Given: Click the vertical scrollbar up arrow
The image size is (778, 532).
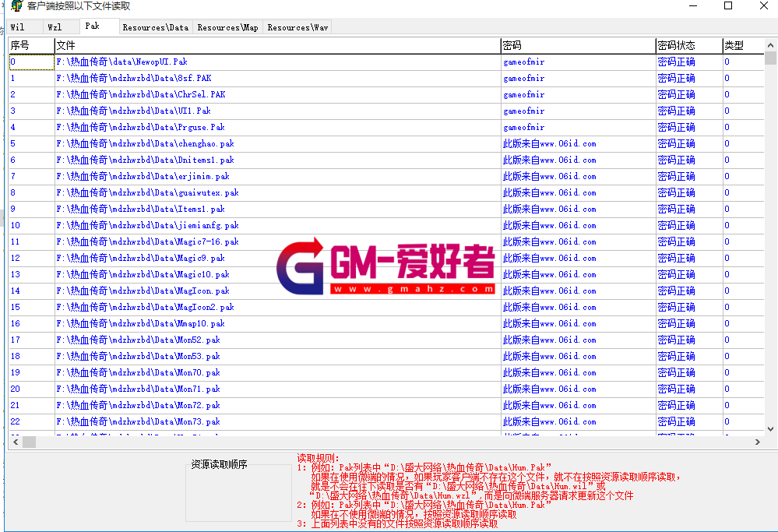Looking at the screenshot, I should coord(770,45).
